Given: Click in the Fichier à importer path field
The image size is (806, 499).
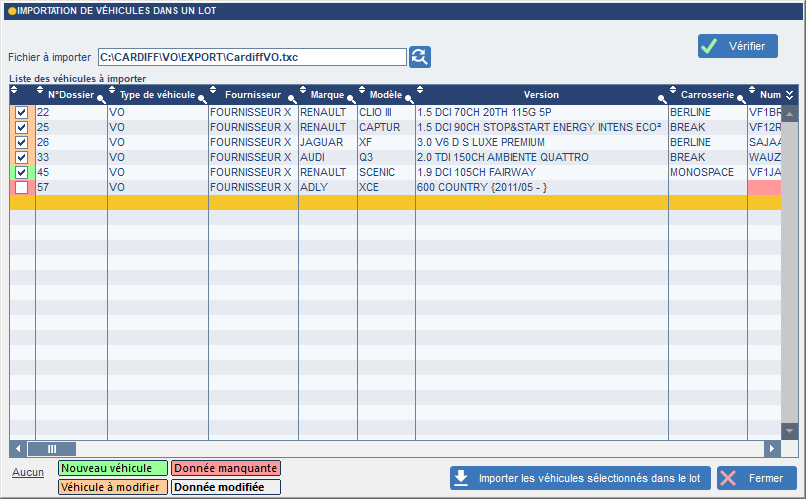Looking at the screenshot, I should pos(252,57).
